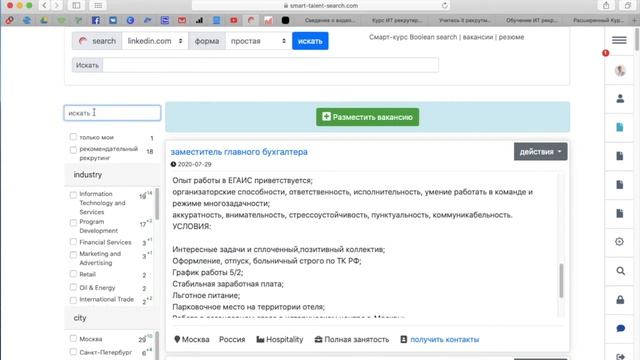Screen dimensions: 640x360
Task: Open 'заместитель главного бухгалтера' job link
Action: coord(239,152)
